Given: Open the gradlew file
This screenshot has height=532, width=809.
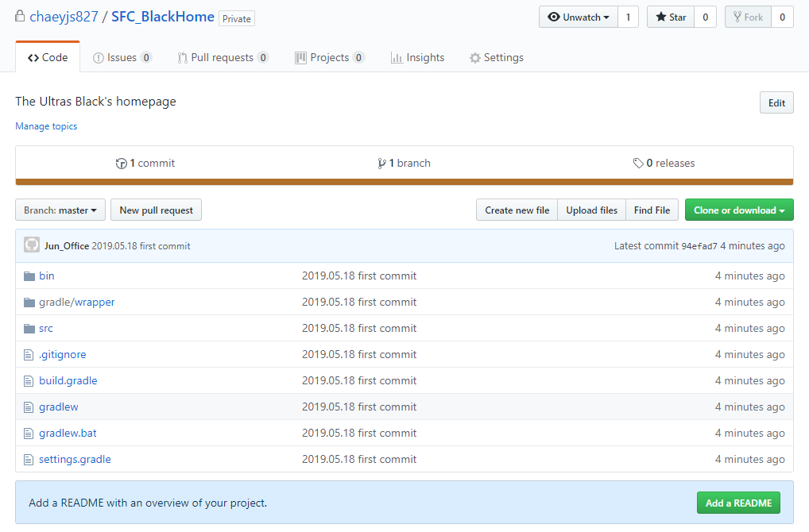Looking at the screenshot, I should 59,407.
